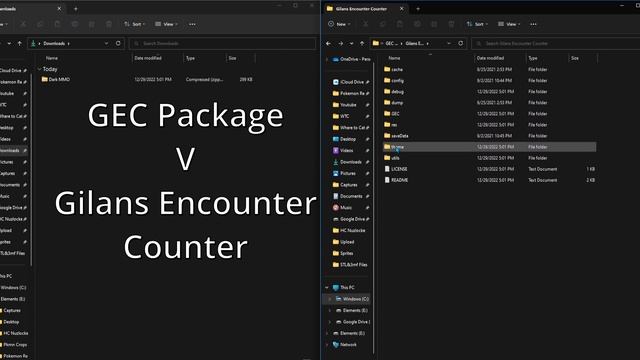Open recent locations dropdown in Gilans Encounter Counter window
This screenshot has width=640, height=360.
tap(351, 43)
